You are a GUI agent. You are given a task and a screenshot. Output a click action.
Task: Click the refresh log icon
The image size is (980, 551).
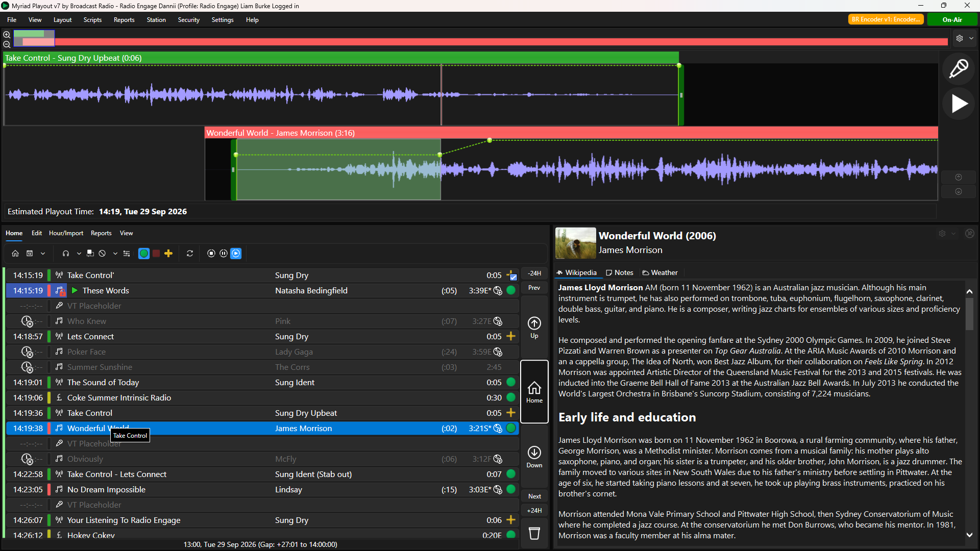pyautogui.click(x=190, y=254)
